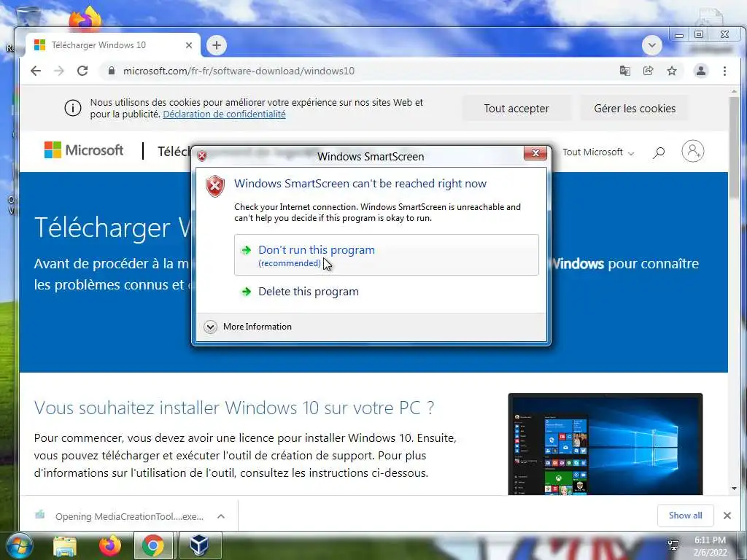Viewport: 747px width, 560px height.
Task: Bookmark this page with the star icon
Action: 672,71
